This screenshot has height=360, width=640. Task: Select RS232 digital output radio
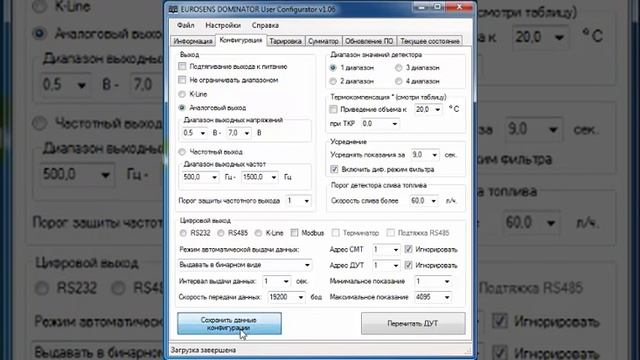[x=183, y=233]
